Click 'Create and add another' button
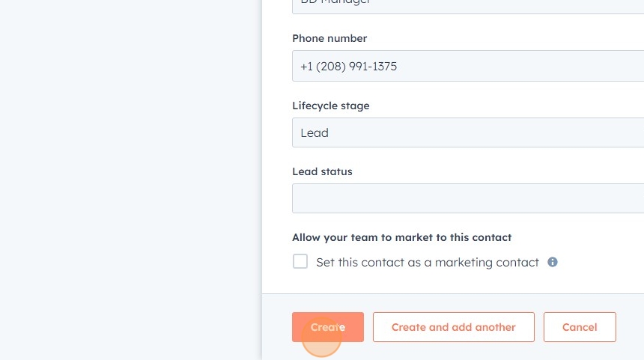644x360 pixels. (453, 327)
